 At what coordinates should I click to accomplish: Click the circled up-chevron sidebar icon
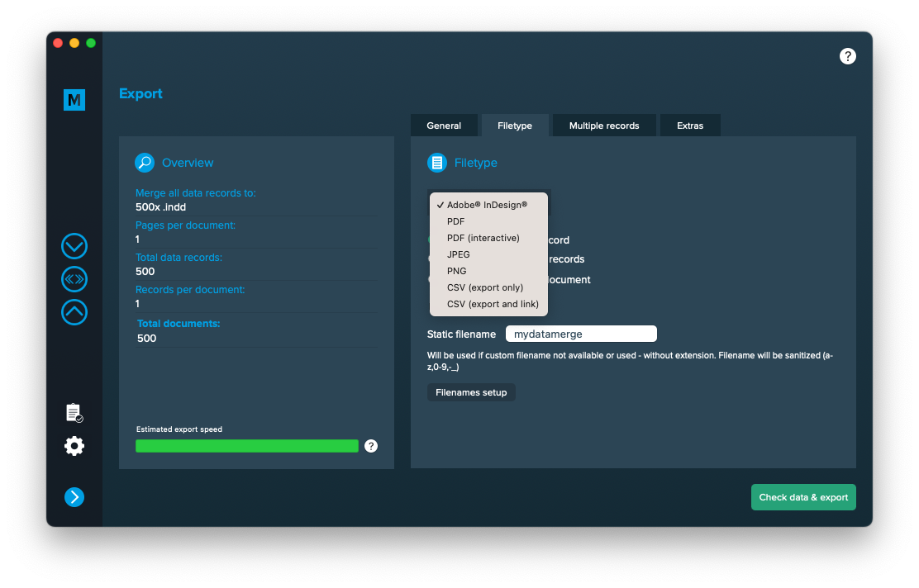(x=74, y=312)
